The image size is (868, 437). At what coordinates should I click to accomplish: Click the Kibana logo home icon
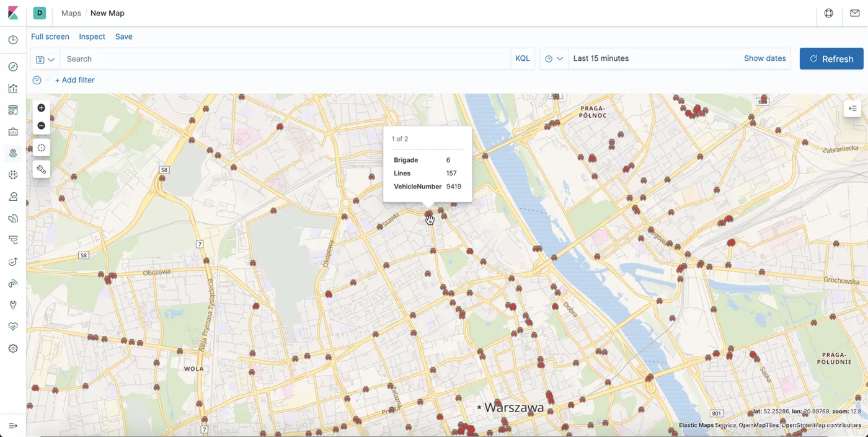click(13, 13)
